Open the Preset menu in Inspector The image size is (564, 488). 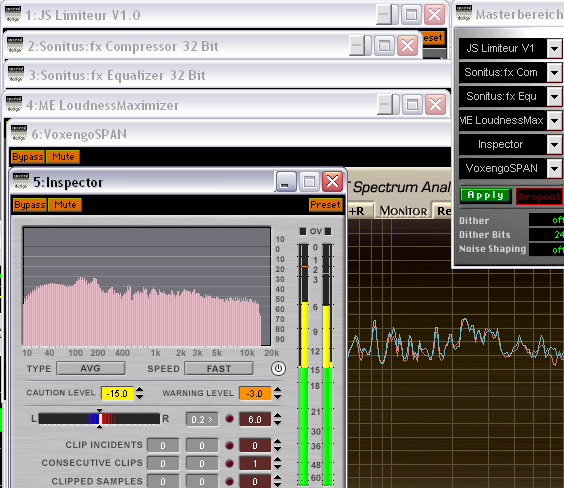[x=325, y=205]
